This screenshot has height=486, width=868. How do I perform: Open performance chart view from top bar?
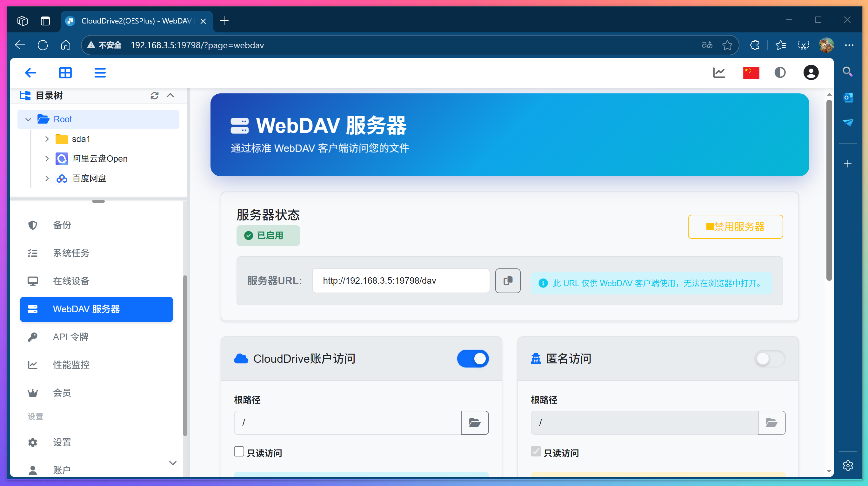pos(719,72)
